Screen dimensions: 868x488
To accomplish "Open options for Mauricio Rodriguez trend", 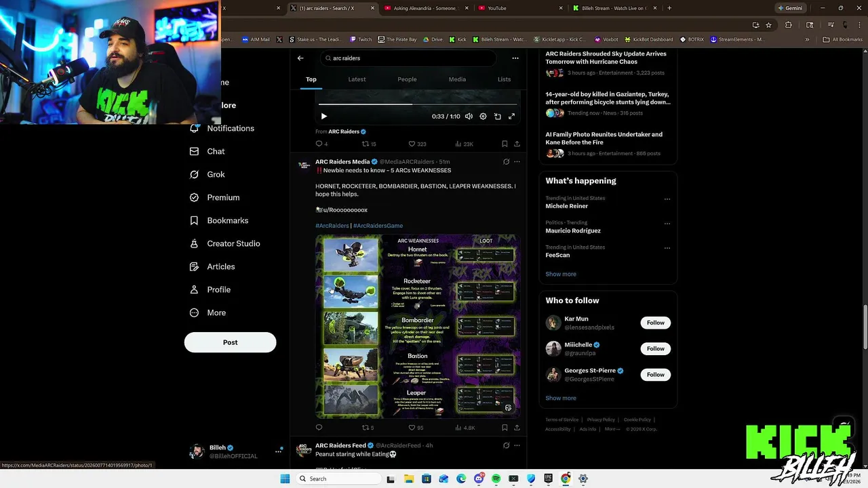I will 667,224.
